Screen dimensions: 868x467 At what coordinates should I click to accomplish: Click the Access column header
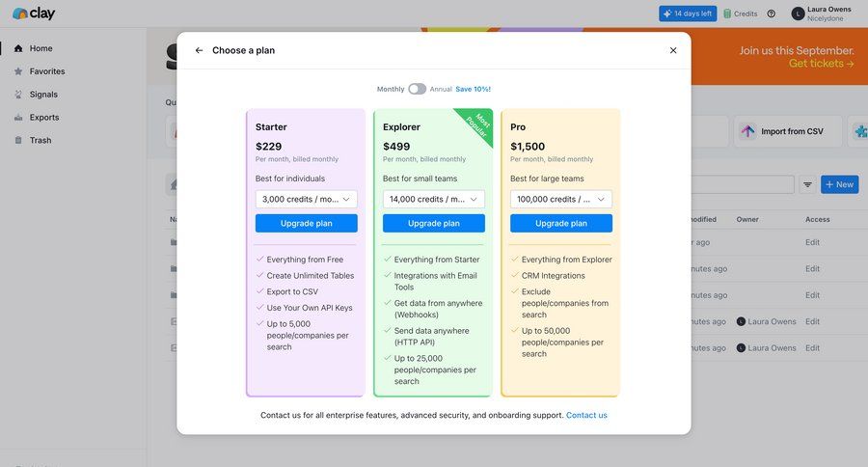(x=817, y=219)
